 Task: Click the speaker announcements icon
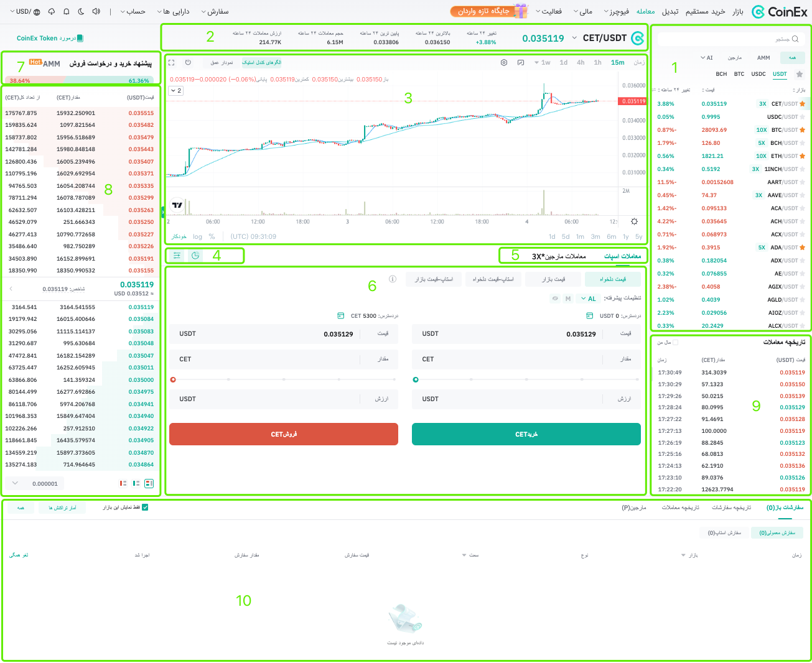pyautogui.click(x=96, y=12)
